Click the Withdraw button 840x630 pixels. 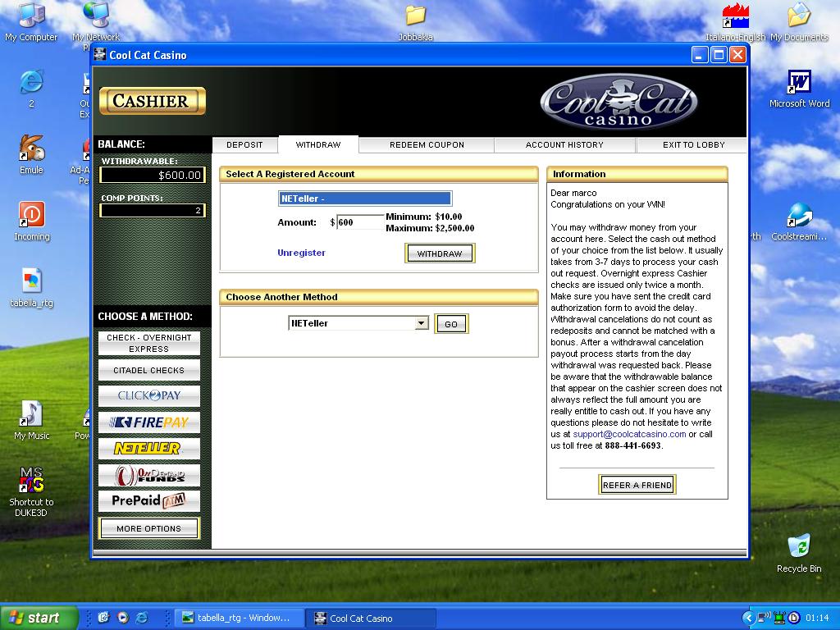click(440, 253)
